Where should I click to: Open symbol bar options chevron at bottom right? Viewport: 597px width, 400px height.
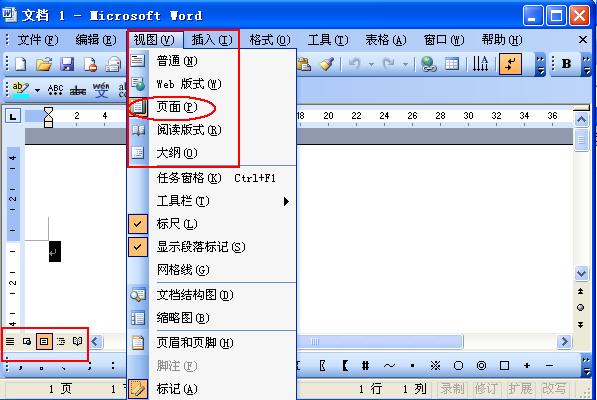586,365
